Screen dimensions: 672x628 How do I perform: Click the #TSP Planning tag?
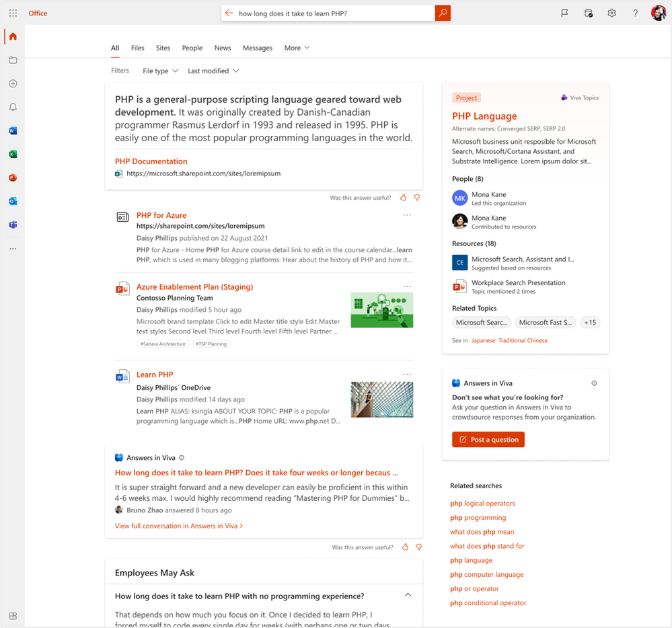click(x=211, y=344)
